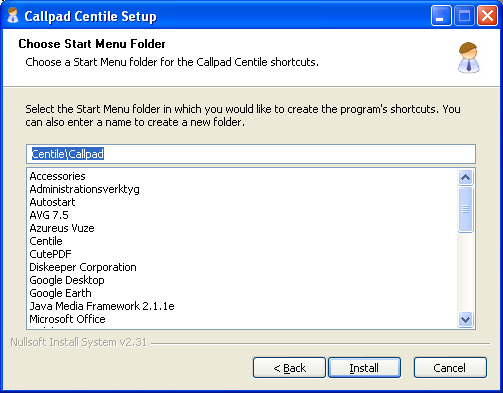The image size is (503, 393).
Task: Go back with the < Back button
Action: (289, 368)
